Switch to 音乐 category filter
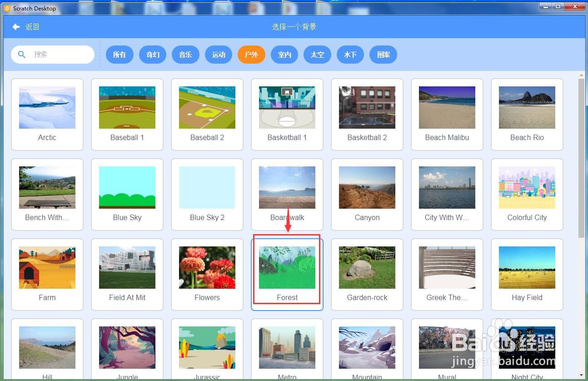 (185, 55)
